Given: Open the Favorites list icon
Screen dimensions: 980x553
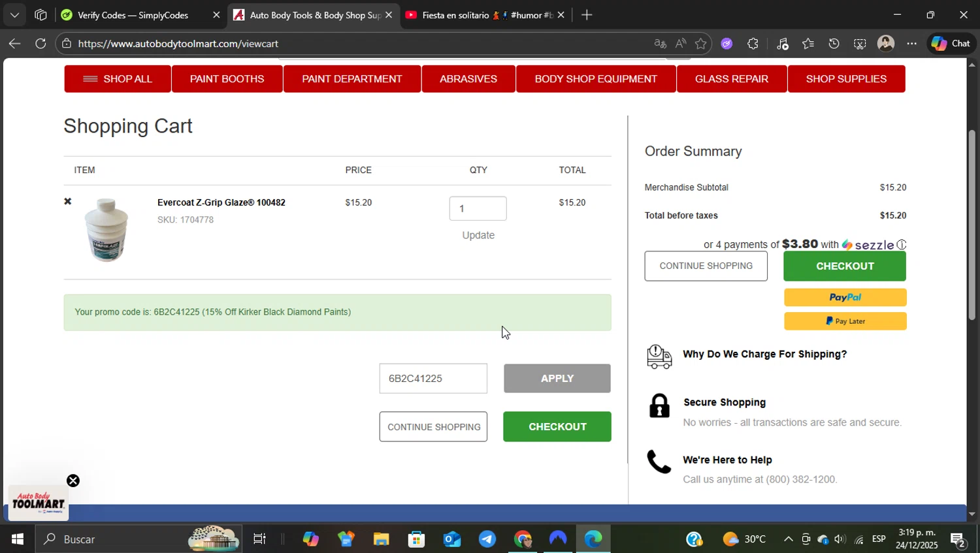Looking at the screenshot, I should pyautogui.click(x=808, y=44).
